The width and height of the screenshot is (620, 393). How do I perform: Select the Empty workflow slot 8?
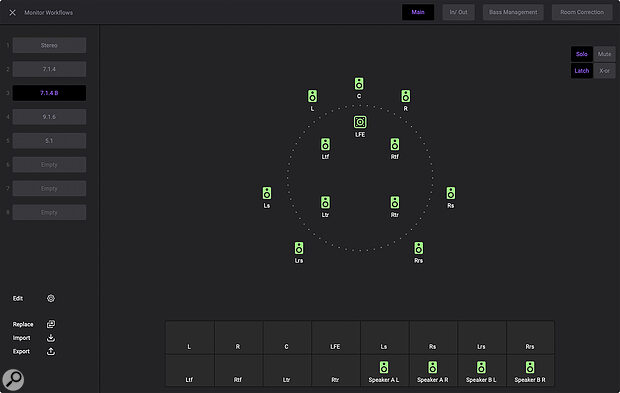tap(49, 212)
